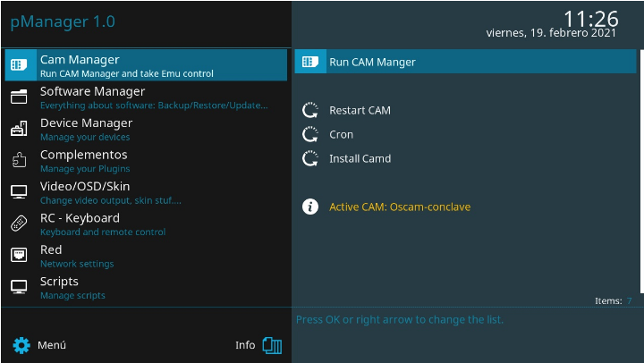Click the Active CAM info icon
Screen dimensions: 644x363
click(x=310, y=207)
